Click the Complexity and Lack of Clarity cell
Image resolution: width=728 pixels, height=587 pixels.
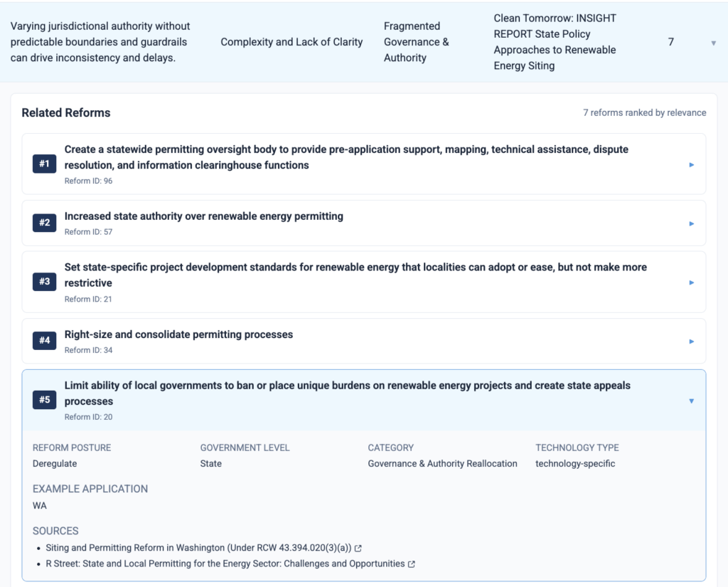[291, 42]
